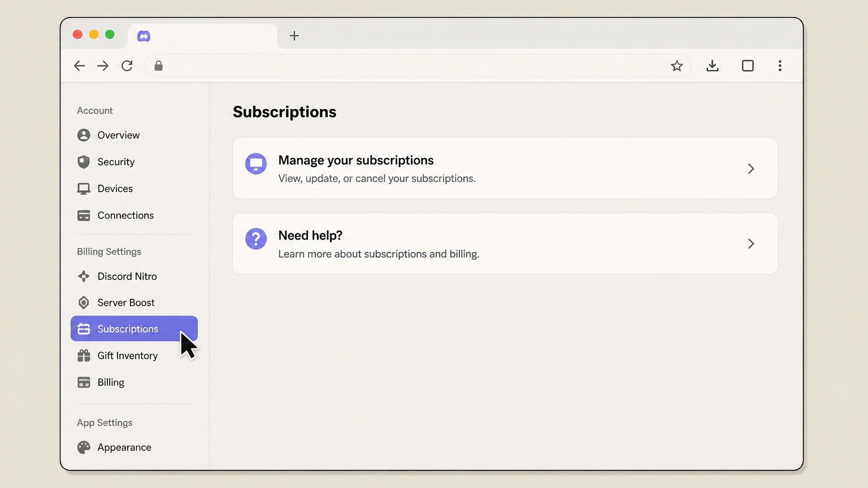The width and height of the screenshot is (868, 488).
Task: Go back with browser back arrow
Action: pos(79,66)
